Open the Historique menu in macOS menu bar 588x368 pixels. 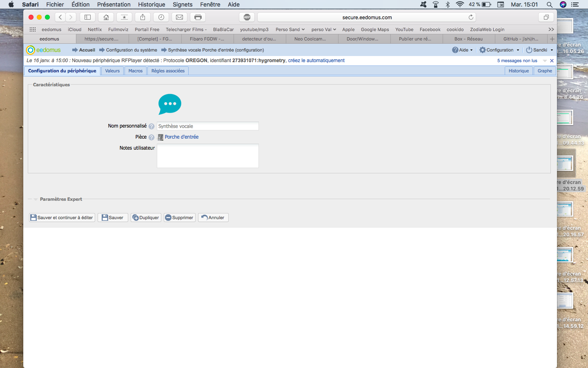[x=151, y=4]
